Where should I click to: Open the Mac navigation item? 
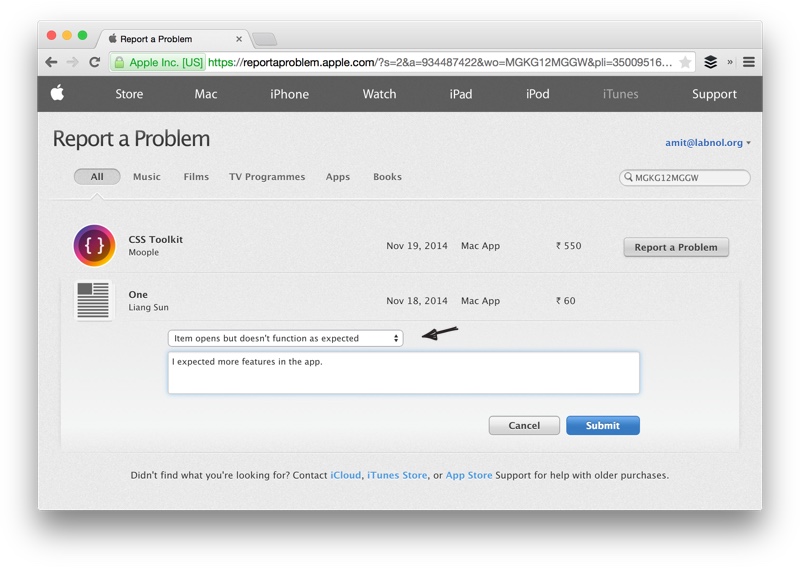click(x=206, y=94)
